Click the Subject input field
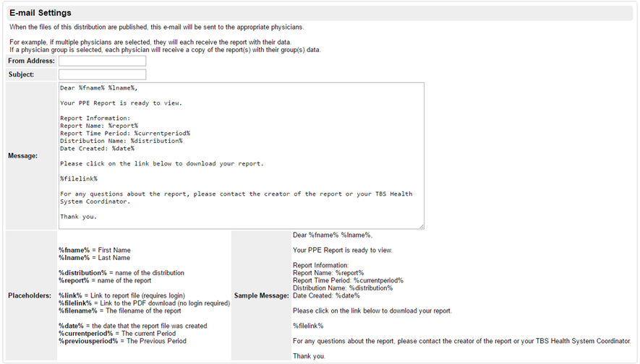This screenshot has height=364, width=640. coord(103,74)
